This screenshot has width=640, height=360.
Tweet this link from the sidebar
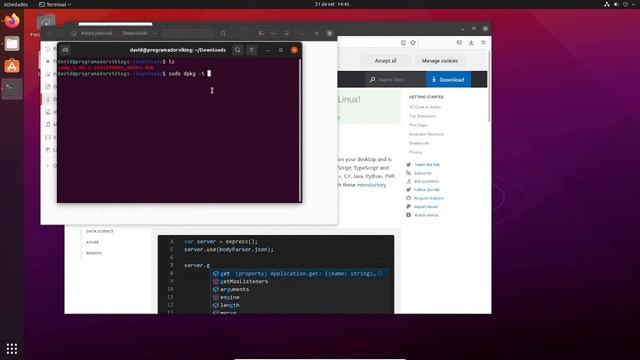click(427, 164)
